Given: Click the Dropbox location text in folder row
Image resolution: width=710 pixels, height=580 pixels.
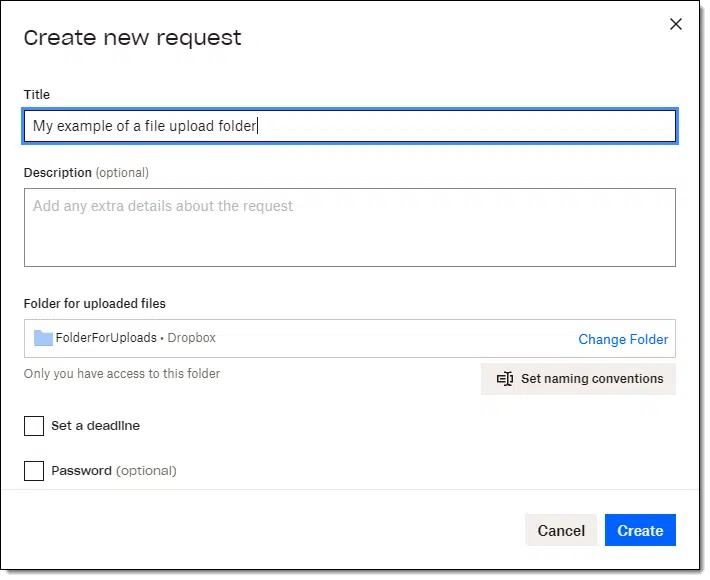Looking at the screenshot, I should (x=192, y=338).
